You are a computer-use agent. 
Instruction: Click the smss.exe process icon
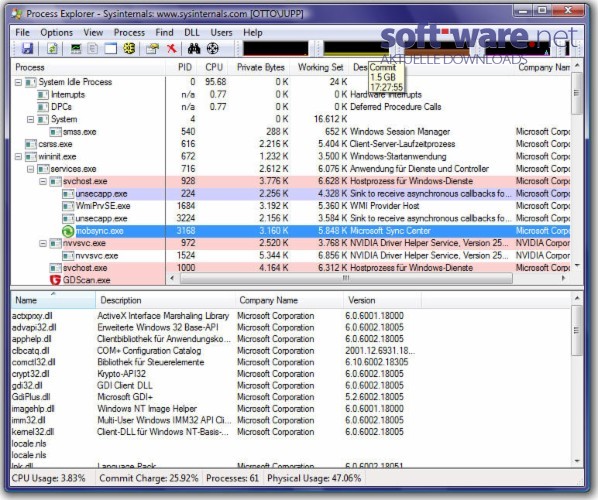(56, 132)
